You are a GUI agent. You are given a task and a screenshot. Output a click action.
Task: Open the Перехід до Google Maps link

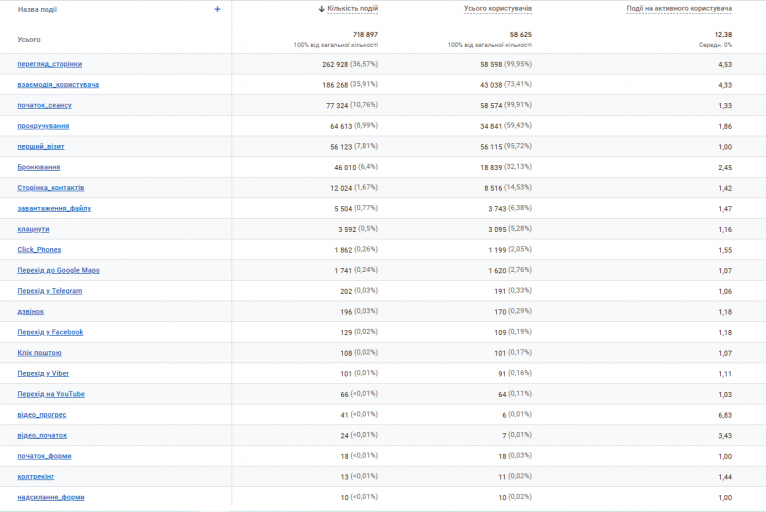(59, 270)
